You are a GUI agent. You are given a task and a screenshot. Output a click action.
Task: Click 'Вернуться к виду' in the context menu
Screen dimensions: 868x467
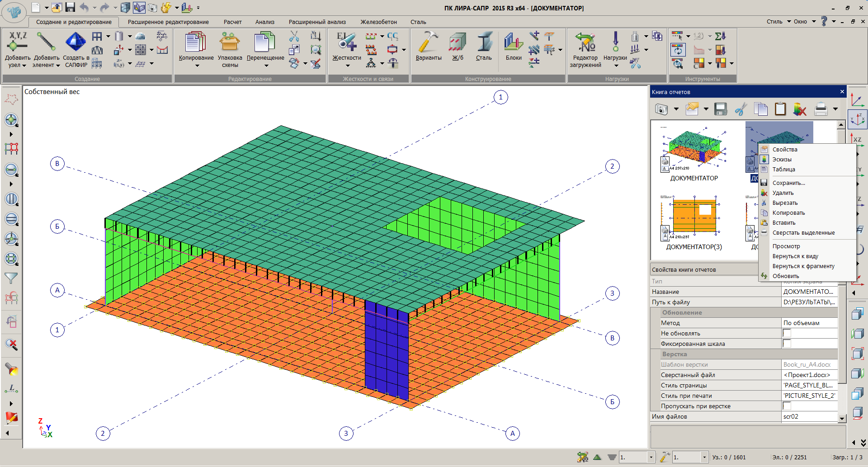click(795, 256)
